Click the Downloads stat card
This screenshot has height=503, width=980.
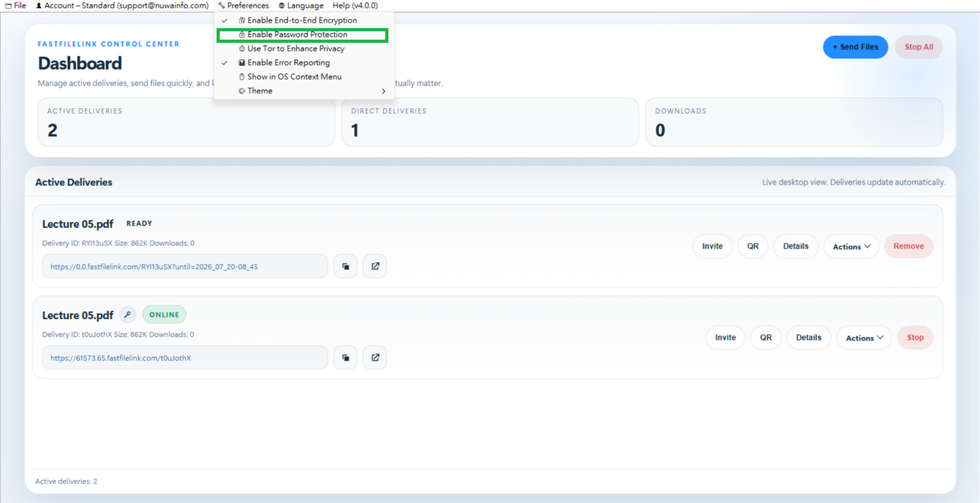(x=794, y=122)
